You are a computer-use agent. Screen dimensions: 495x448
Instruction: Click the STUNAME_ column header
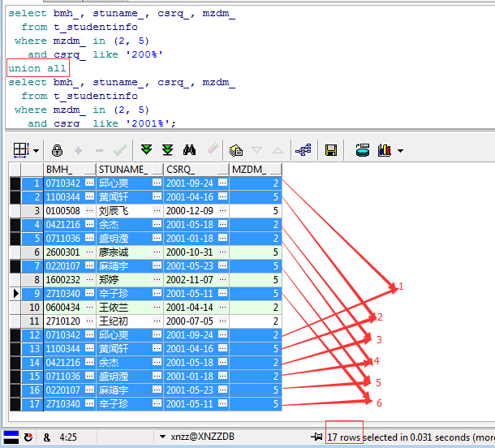pyautogui.click(x=123, y=170)
